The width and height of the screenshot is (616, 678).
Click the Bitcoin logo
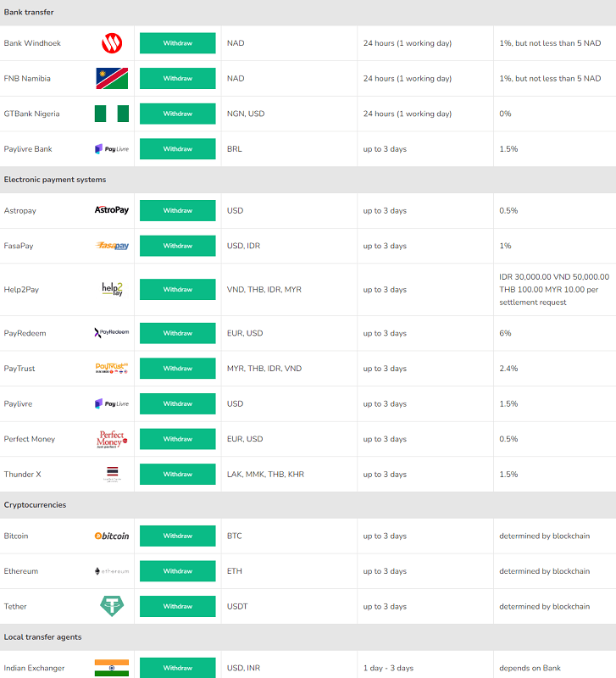(x=112, y=536)
